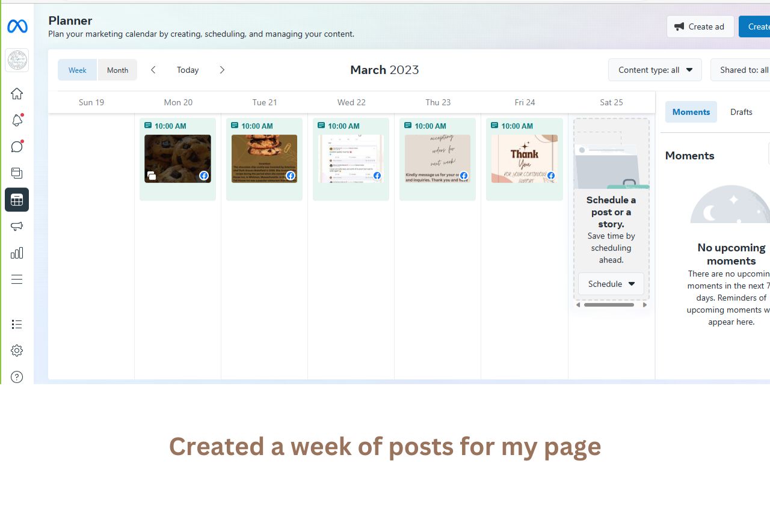Open the Schedule dropdown on Saturday

(x=611, y=284)
